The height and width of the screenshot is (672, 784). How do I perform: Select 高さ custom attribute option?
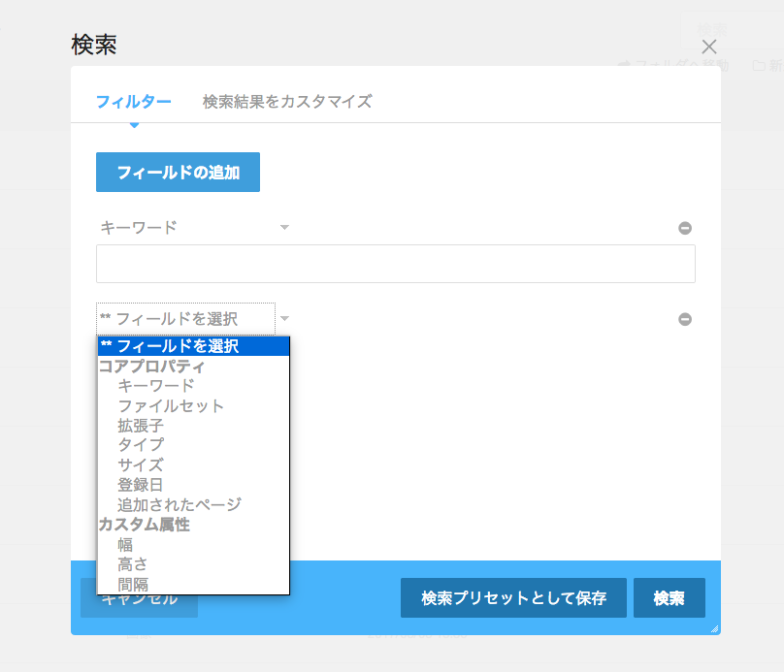[x=133, y=564]
